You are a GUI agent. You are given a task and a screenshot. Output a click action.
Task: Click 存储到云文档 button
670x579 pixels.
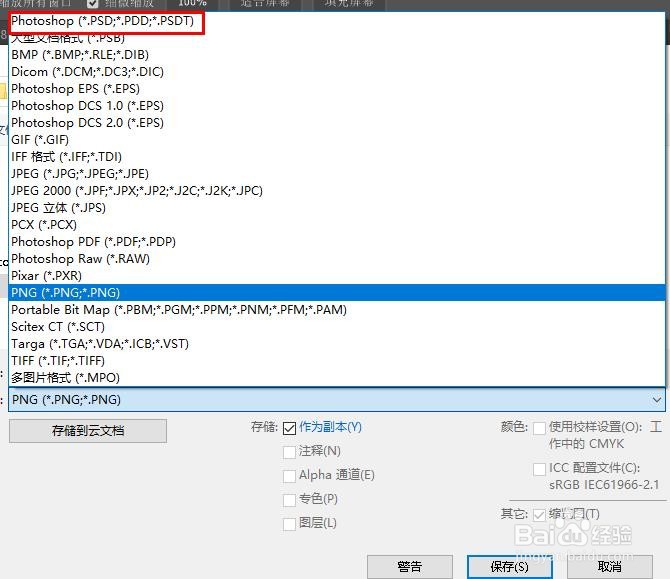88,431
